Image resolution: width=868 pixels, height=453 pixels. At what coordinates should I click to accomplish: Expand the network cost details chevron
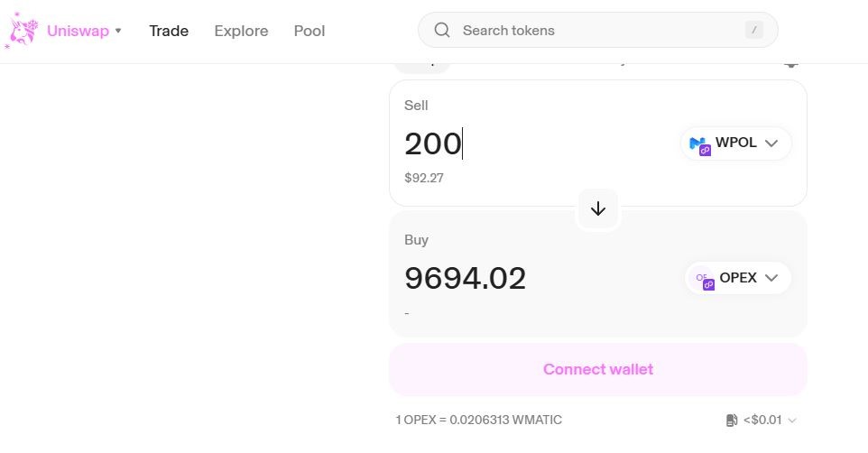pyautogui.click(x=791, y=421)
